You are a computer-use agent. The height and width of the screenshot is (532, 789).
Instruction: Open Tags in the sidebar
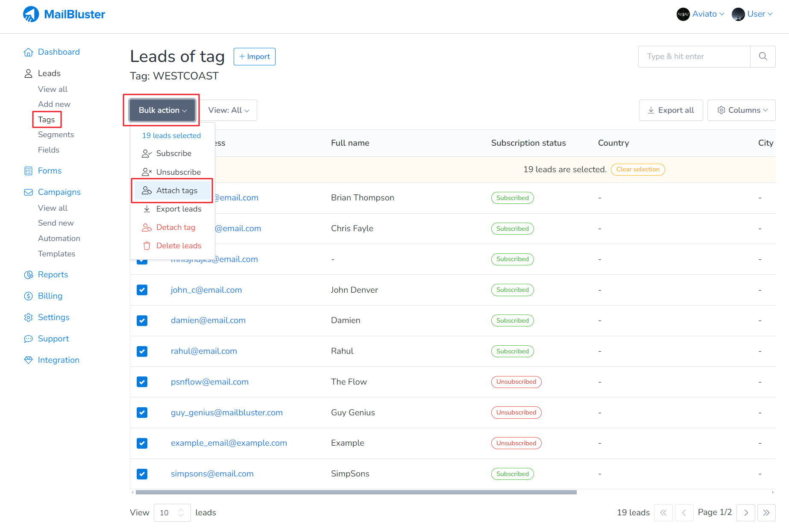click(47, 120)
